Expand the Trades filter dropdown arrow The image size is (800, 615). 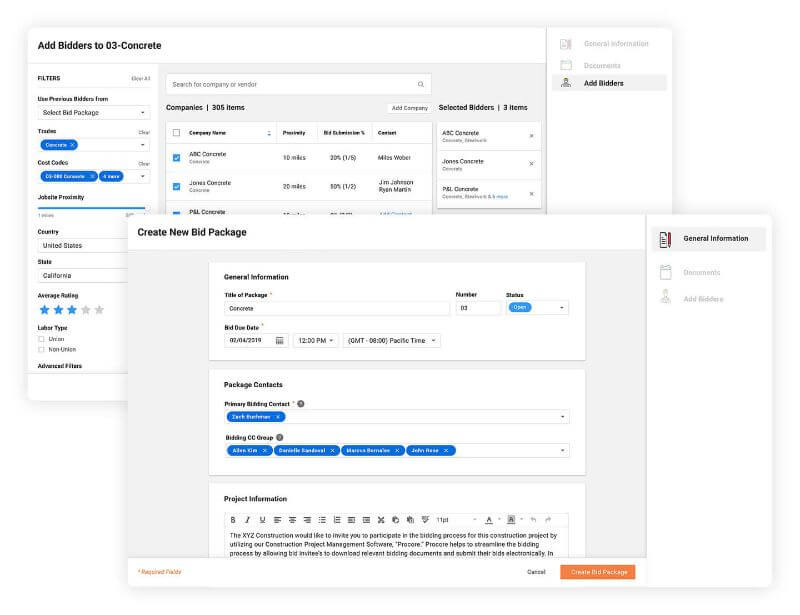(142, 145)
